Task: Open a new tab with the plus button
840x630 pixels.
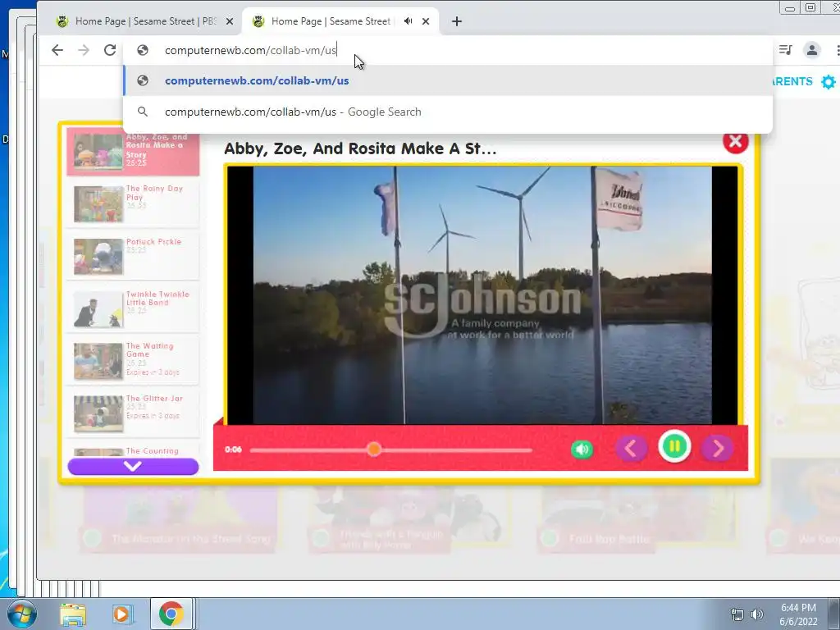Action: tap(456, 21)
